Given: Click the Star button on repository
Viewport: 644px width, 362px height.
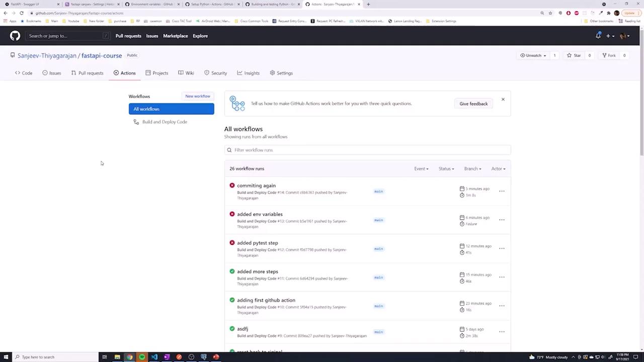Looking at the screenshot, I should 574,55.
